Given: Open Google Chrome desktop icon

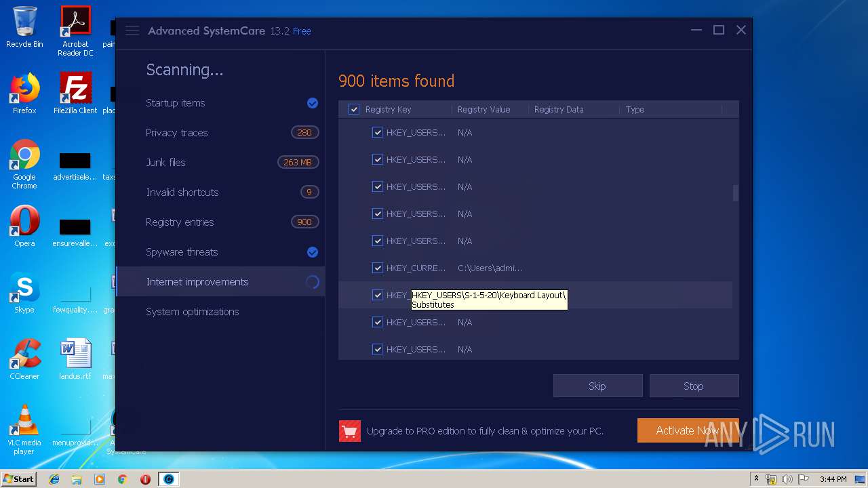Looking at the screenshot, I should [x=24, y=164].
